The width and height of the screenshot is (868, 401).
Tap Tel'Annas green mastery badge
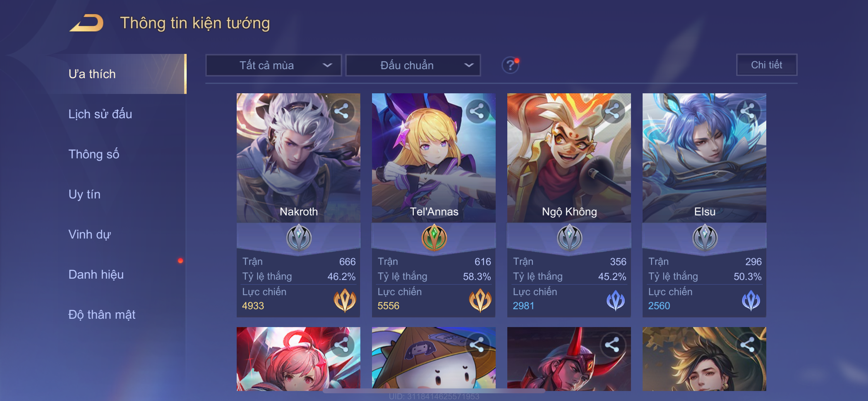tap(434, 238)
